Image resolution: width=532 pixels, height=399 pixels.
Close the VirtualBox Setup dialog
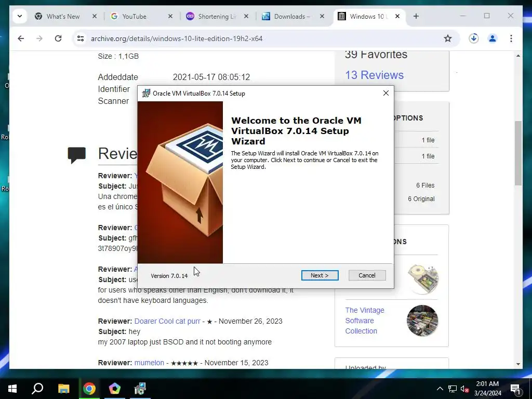386,93
